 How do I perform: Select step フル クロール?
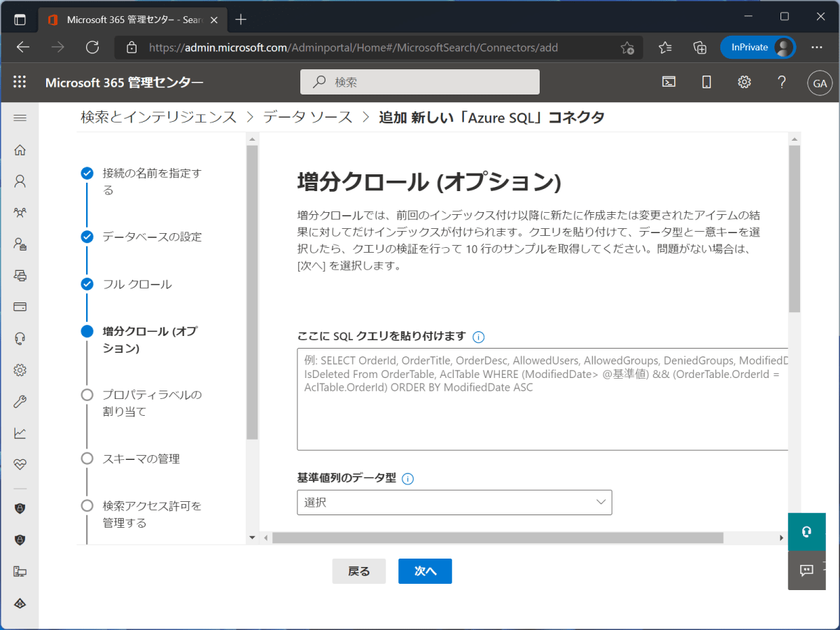click(127, 284)
